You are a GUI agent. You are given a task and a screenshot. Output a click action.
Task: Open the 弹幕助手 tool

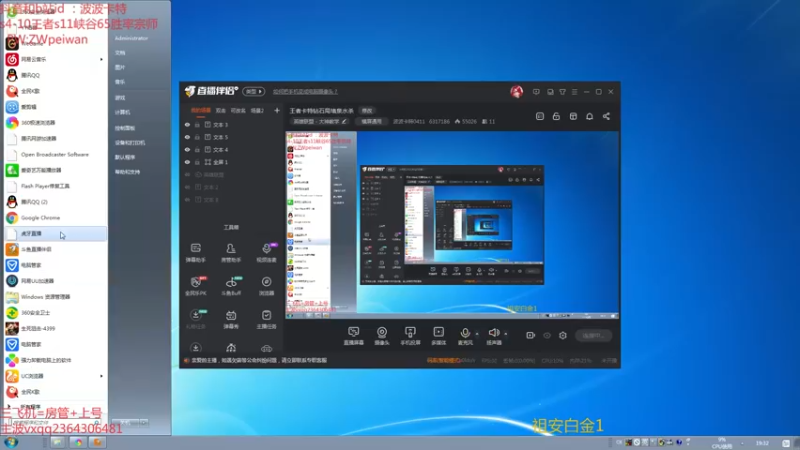(195, 253)
